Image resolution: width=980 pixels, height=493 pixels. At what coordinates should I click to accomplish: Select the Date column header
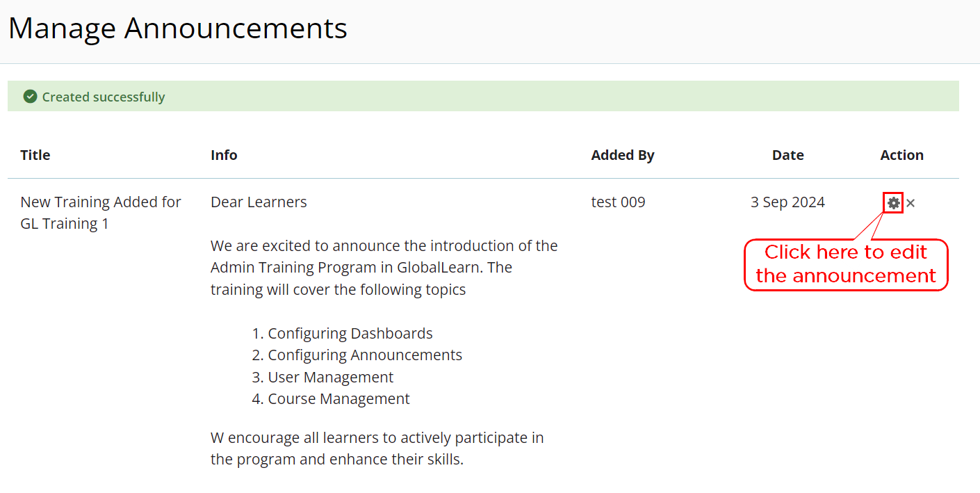[x=787, y=155]
